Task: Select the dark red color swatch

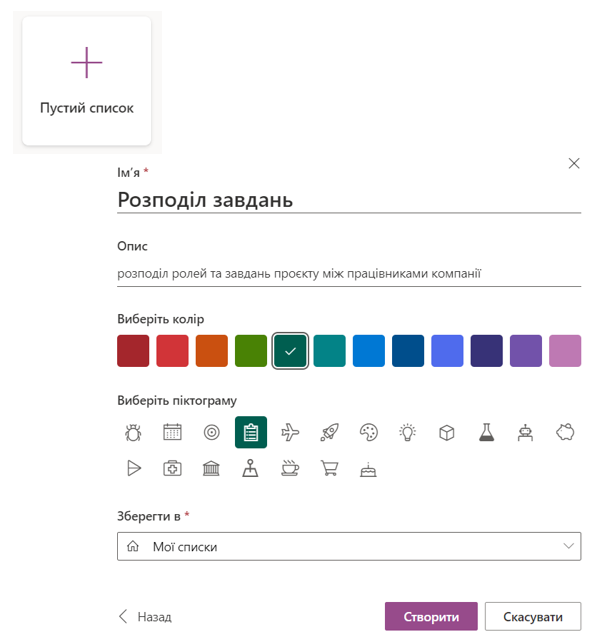Action: pyautogui.click(x=133, y=351)
